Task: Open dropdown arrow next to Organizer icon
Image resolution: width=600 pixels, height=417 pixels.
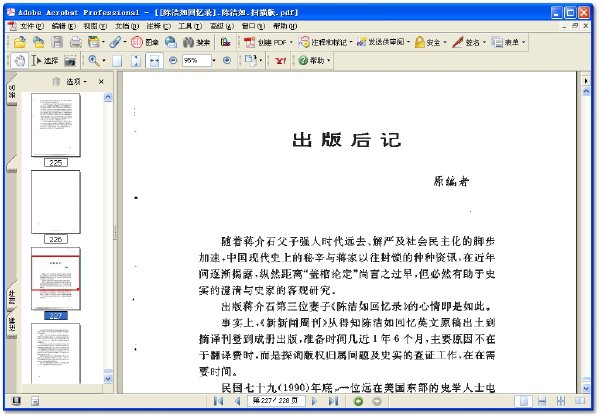Action: pyautogui.click(x=103, y=42)
